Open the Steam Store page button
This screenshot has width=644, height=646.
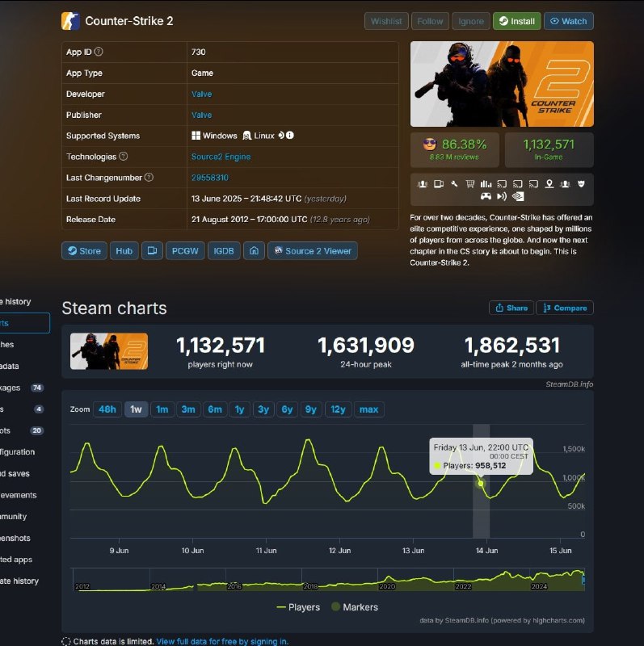pos(84,251)
